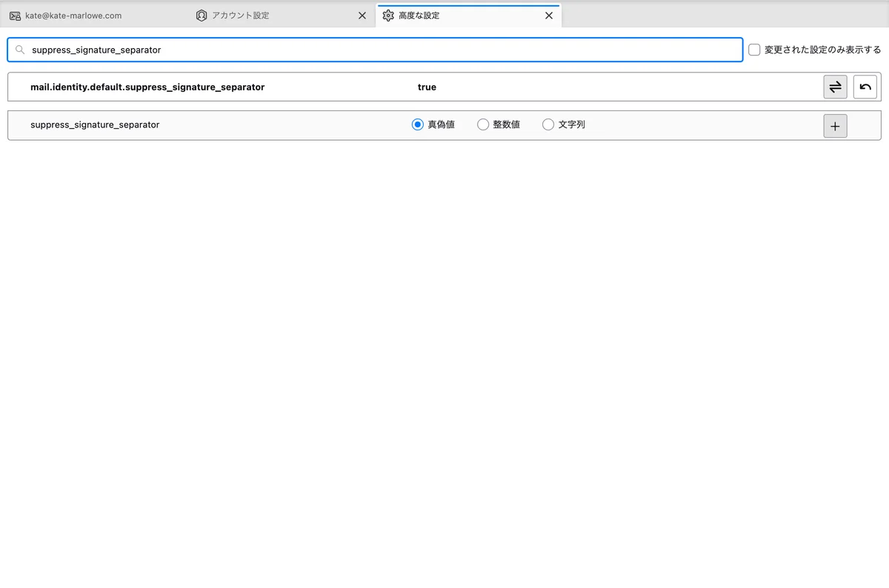This screenshot has height=588, width=889.
Task: Select the 真偽値 radio button
Action: click(417, 124)
